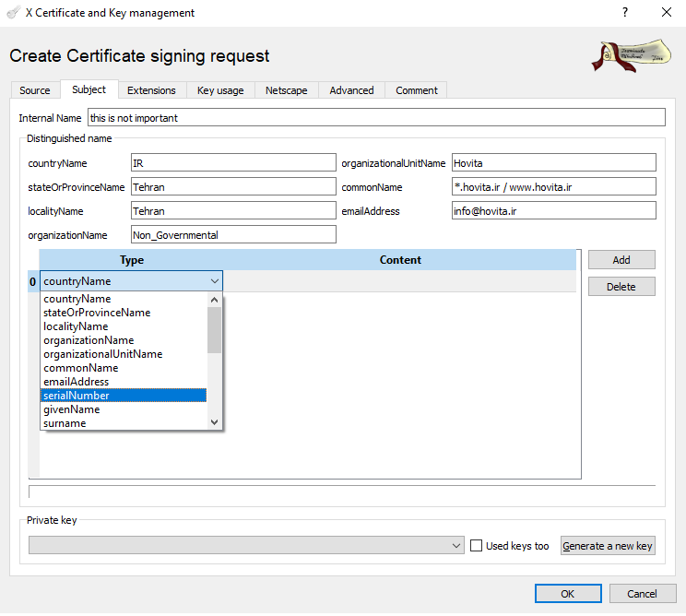Click the commonName input field
This screenshot has height=616, width=686.
coord(554,187)
